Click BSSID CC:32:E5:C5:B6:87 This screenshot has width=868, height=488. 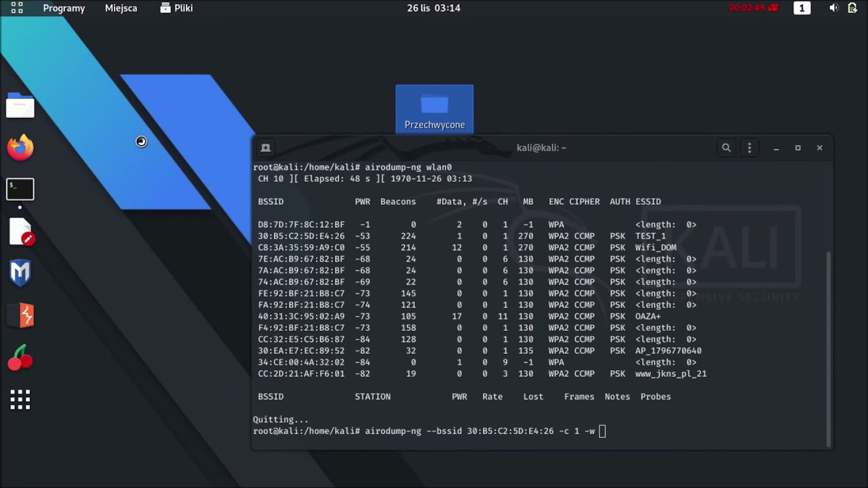point(301,340)
